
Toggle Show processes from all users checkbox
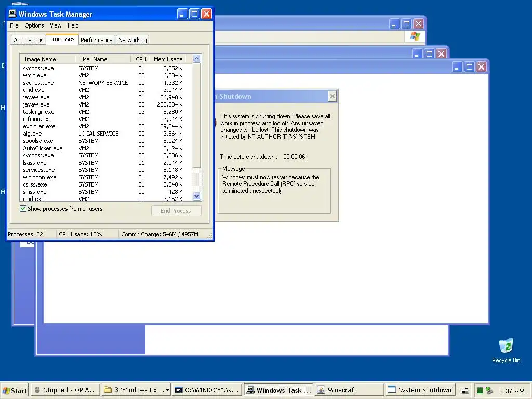click(23, 209)
